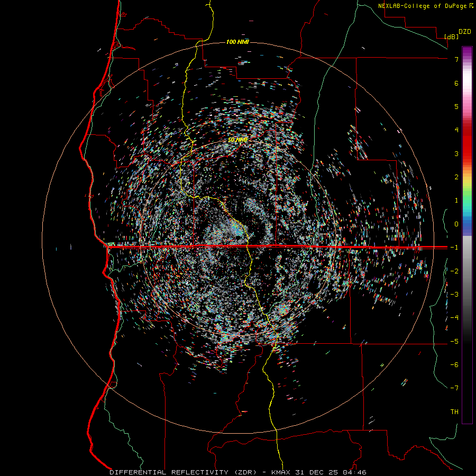Click the "5" scale value
476x476 pixels.
(x=456, y=106)
